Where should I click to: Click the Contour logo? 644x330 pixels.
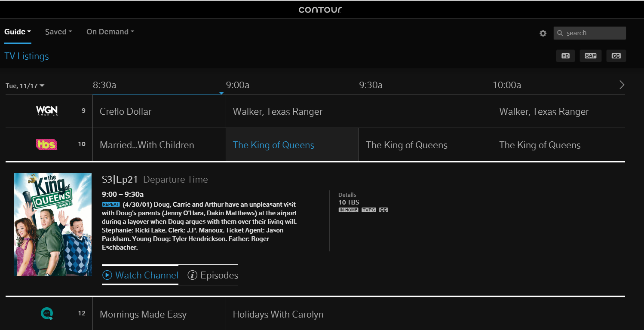[320, 9]
